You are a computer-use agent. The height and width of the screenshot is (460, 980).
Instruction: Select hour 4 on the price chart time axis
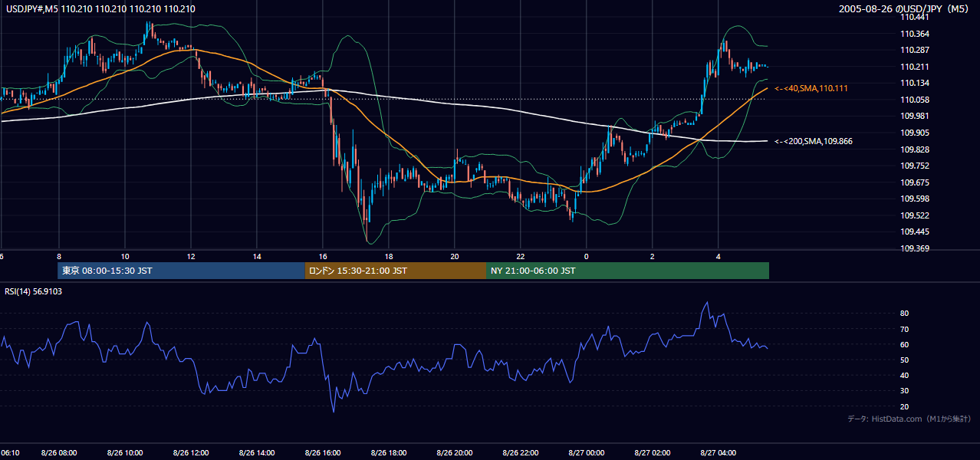718,256
